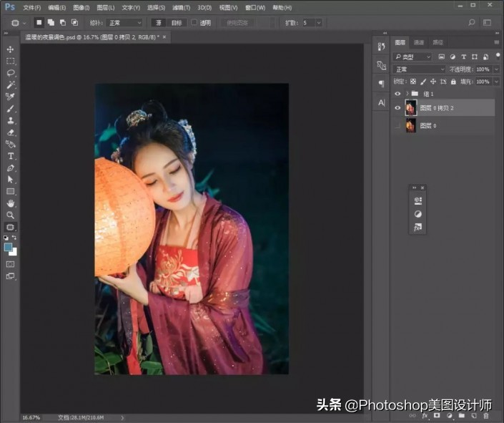This screenshot has width=504, height=423.
Task: Close the 温馨的夜景调色.psd document tab
Action: 164,37
